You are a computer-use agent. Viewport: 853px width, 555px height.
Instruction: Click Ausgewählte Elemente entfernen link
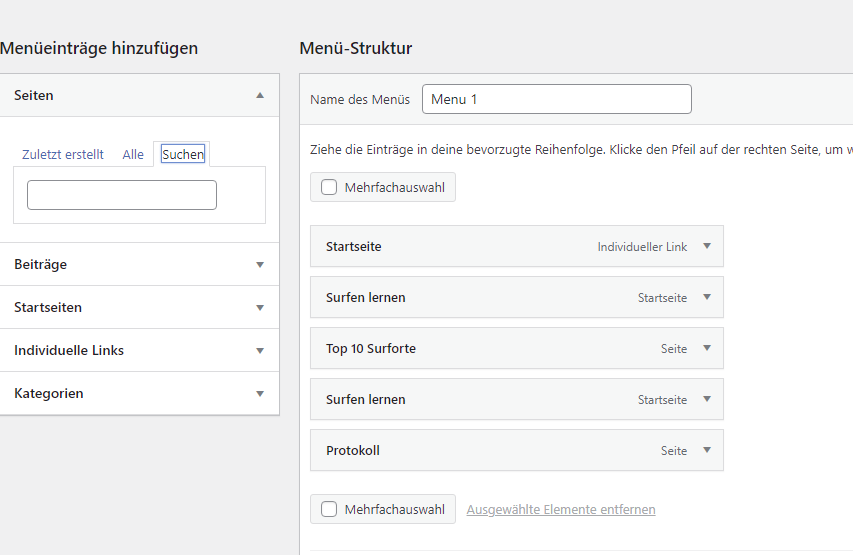pos(561,510)
